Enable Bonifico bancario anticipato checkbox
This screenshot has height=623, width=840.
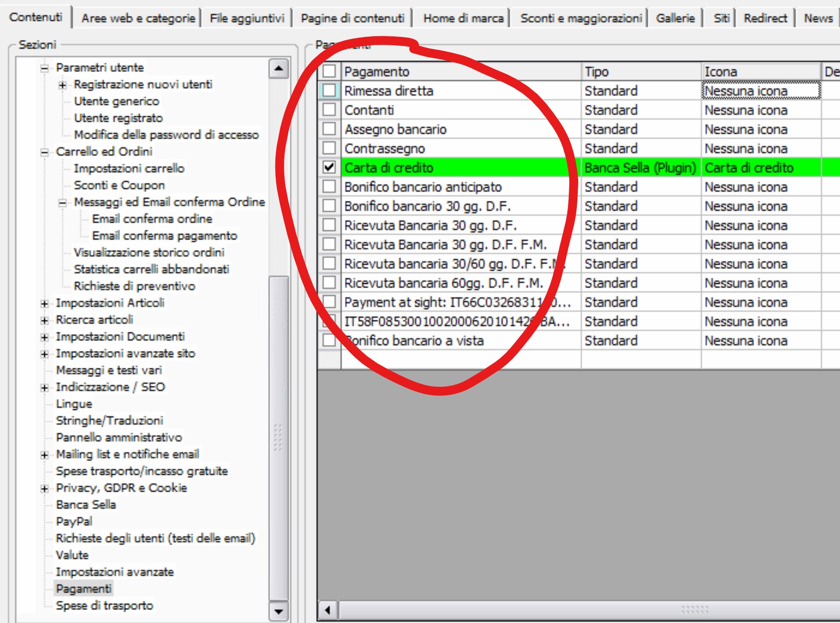[329, 187]
